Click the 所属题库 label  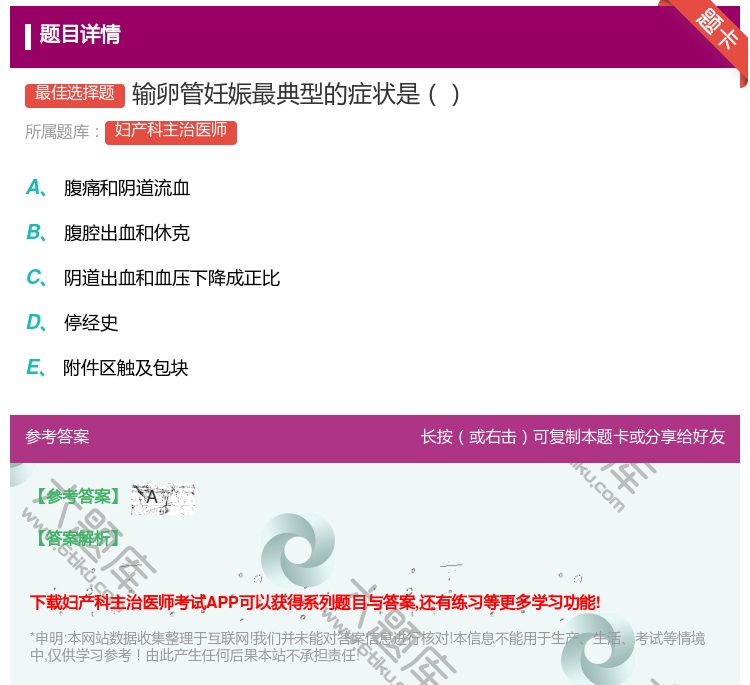pyautogui.click(x=62, y=132)
